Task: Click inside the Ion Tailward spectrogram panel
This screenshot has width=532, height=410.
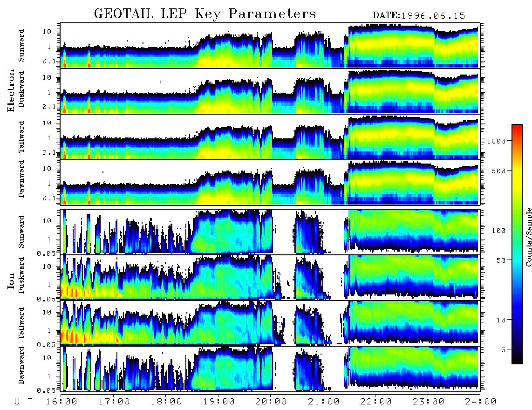Action: click(x=270, y=323)
